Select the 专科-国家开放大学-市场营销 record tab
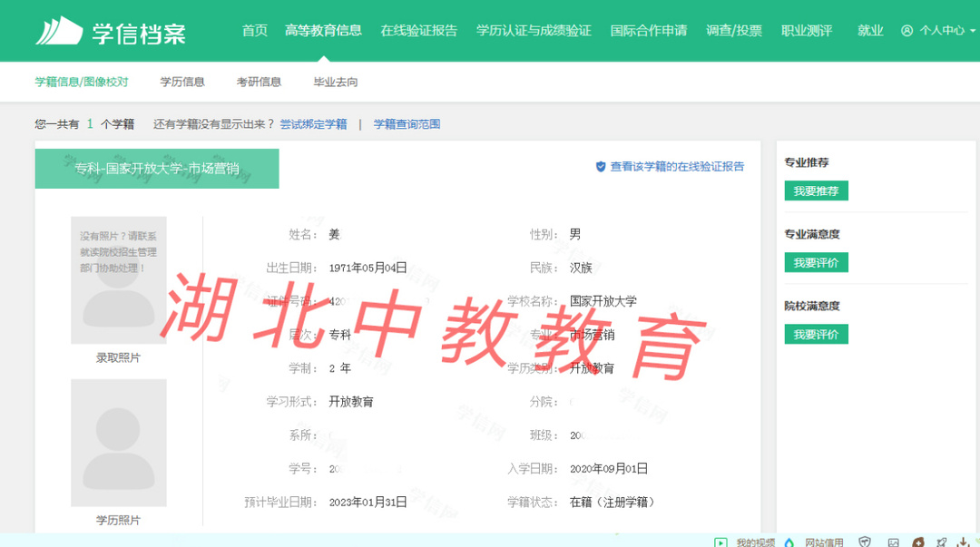Viewport: 980px width, 547px height. tap(157, 169)
